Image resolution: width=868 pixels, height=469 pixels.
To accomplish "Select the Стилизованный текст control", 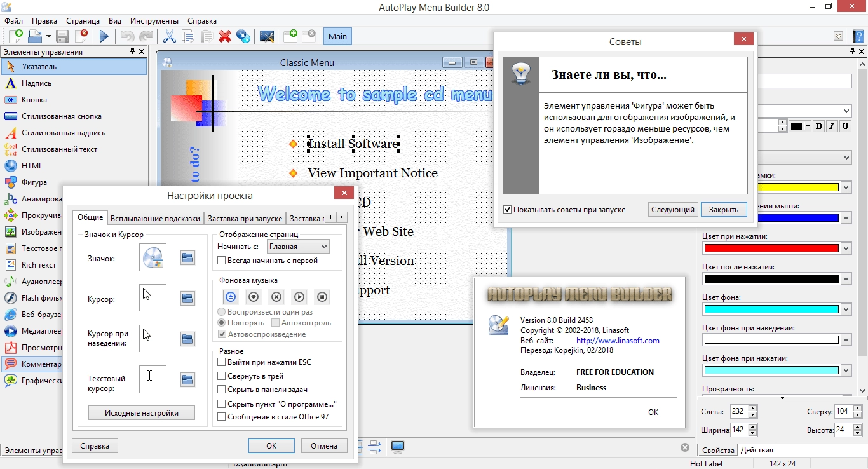I will (x=74, y=149).
